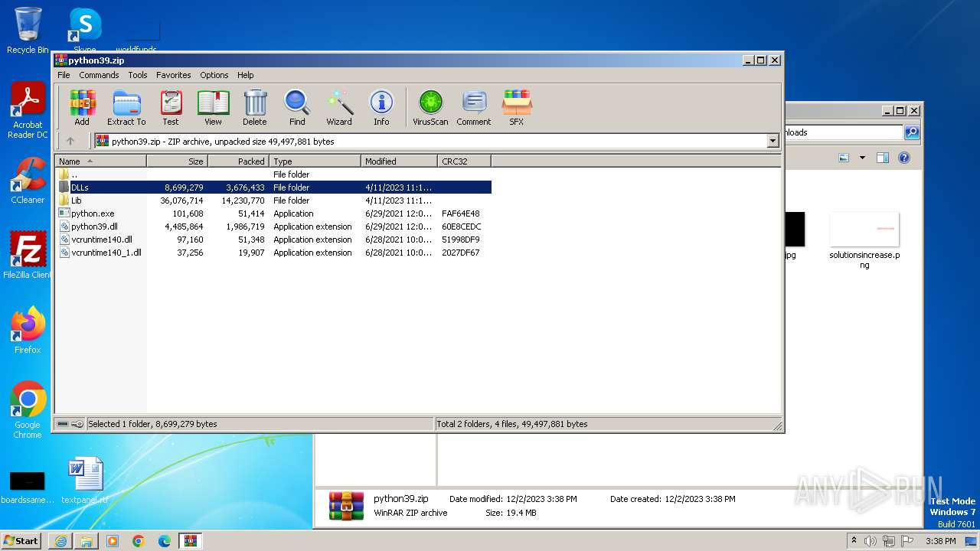980x551 pixels.
Task: Run VirusScan on the archive
Action: (x=430, y=108)
